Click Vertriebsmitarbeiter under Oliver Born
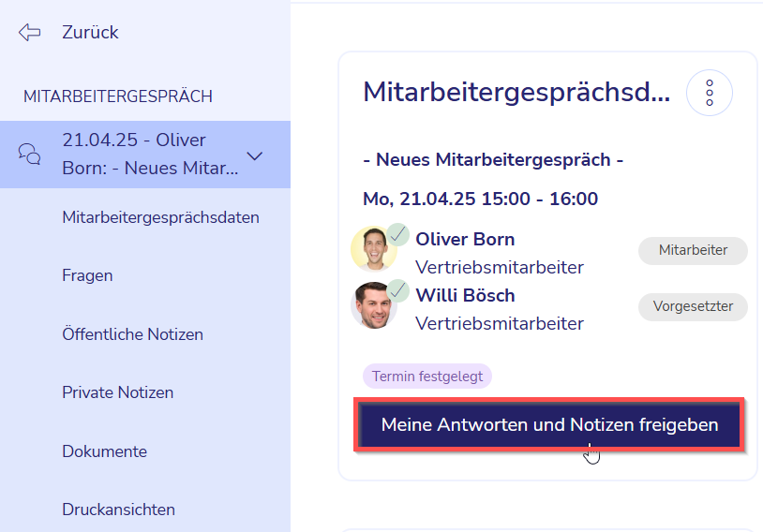The height and width of the screenshot is (532, 763). 500,268
